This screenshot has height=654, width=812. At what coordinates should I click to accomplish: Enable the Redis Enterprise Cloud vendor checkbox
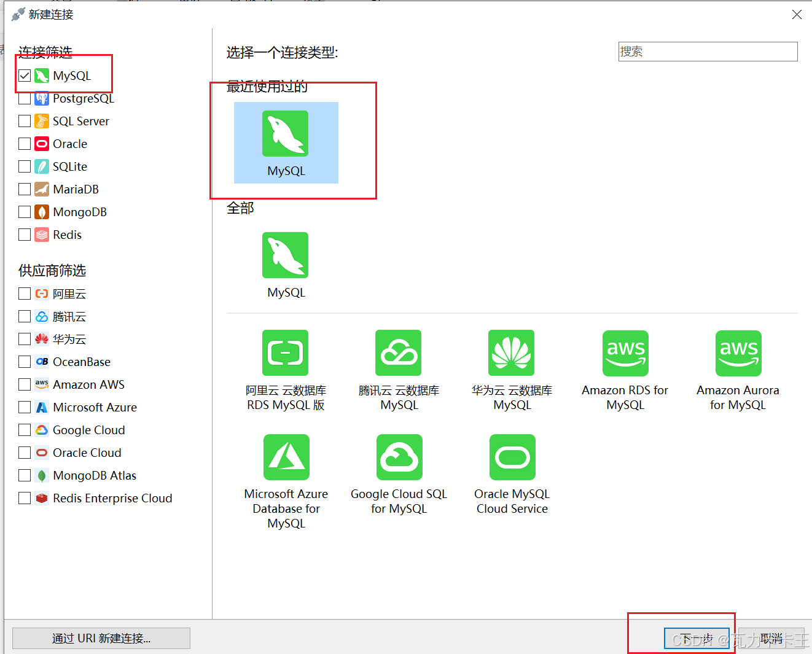coord(25,498)
